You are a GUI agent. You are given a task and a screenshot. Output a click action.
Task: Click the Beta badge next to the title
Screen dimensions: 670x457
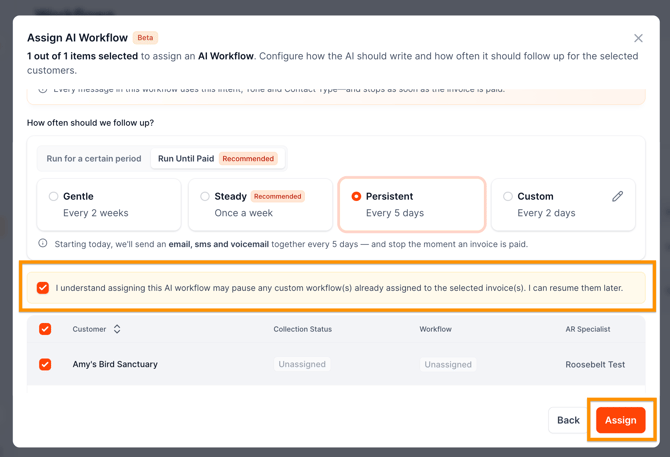145,38
